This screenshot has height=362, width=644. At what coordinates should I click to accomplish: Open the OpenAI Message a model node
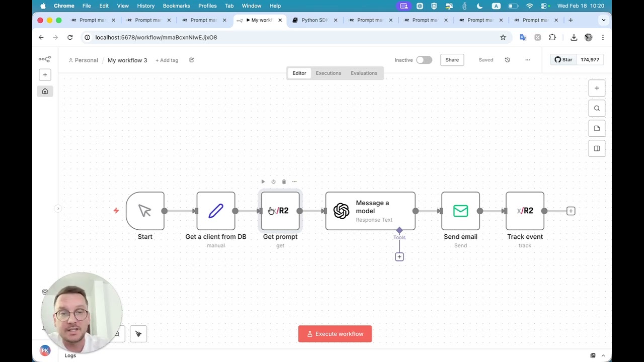(x=370, y=211)
